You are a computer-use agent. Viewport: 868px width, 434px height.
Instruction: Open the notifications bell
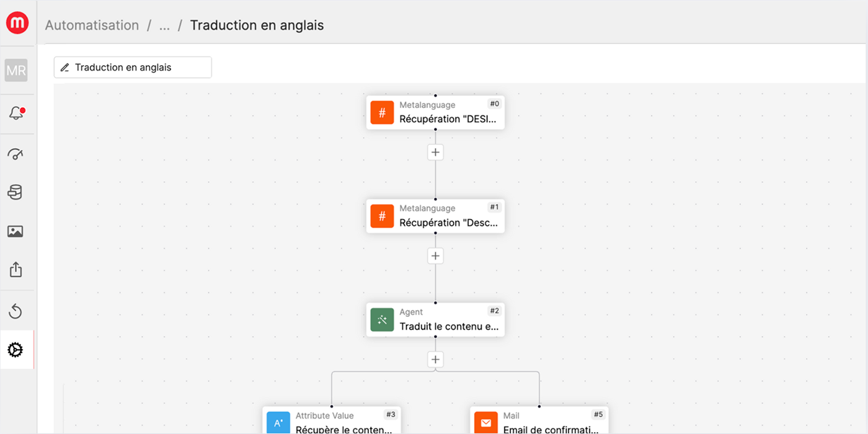[16, 113]
